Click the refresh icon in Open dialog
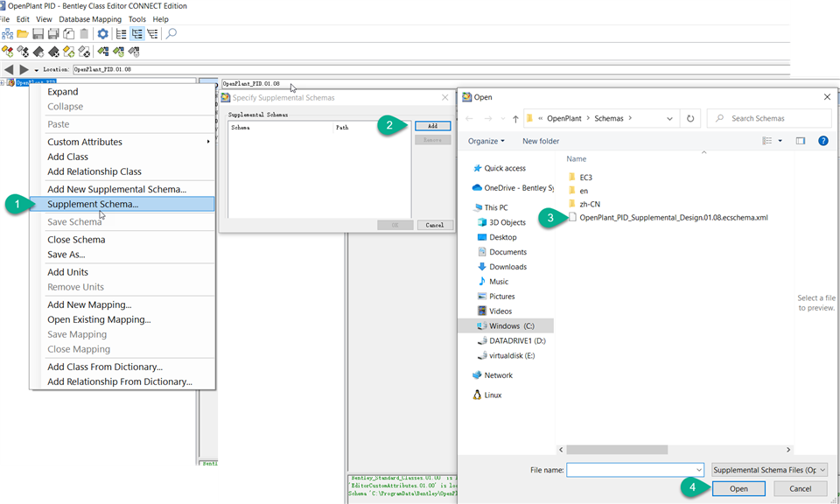840x504 pixels. (x=691, y=118)
